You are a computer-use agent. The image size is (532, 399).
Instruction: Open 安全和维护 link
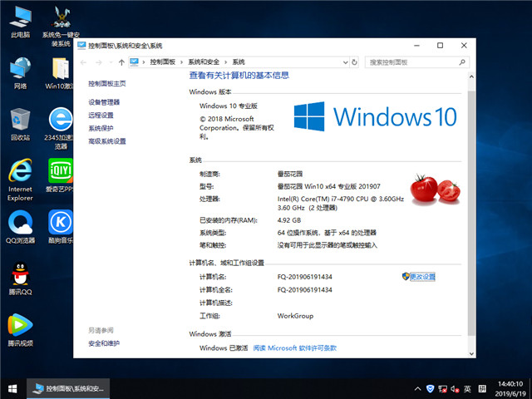coord(104,343)
